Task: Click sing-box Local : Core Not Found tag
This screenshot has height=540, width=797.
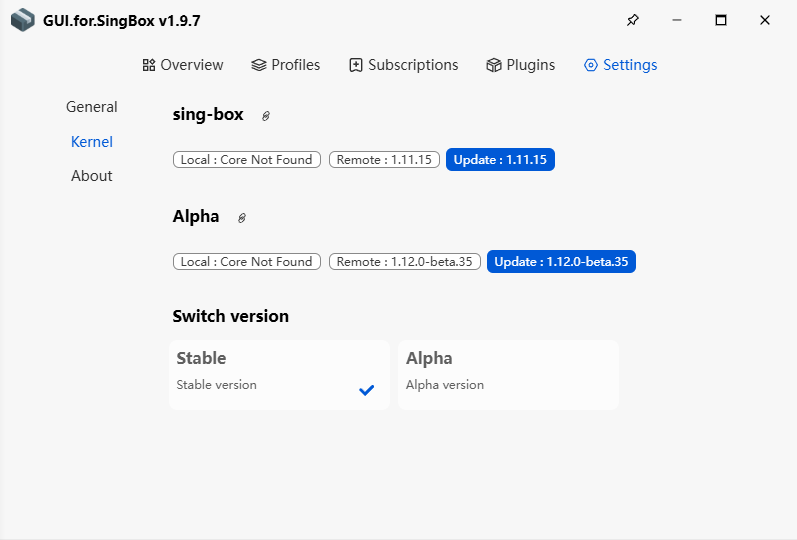Action: (x=247, y=160)
